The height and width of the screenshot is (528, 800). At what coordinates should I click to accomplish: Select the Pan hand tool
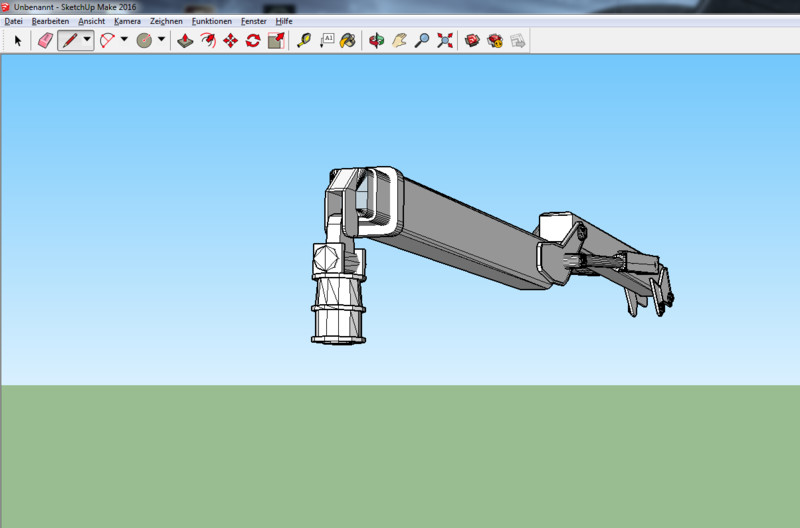click(399, 41)
